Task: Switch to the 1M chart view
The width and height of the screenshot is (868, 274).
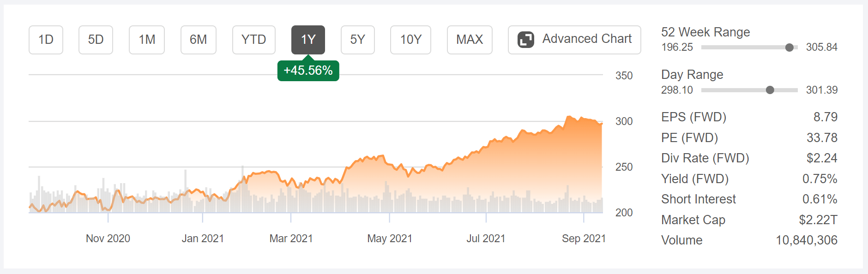Action: pyautogui.click(x=146, y=40)
